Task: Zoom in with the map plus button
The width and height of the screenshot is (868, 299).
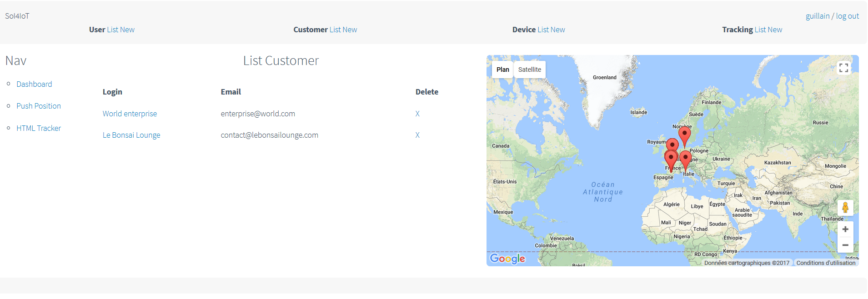Action: pyautogui.click(x=845, y=229)
